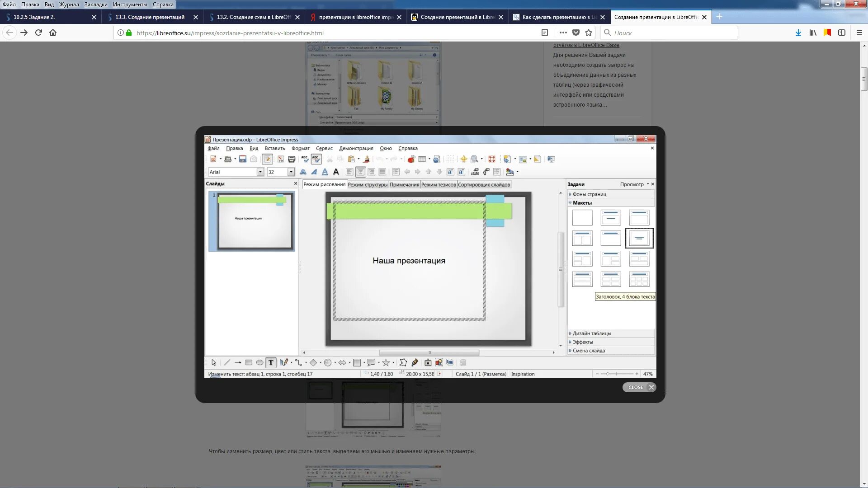This screenshot has height=488, width=868.
Task: Click the browser Reload page button
Action: [x=38, y=33]
